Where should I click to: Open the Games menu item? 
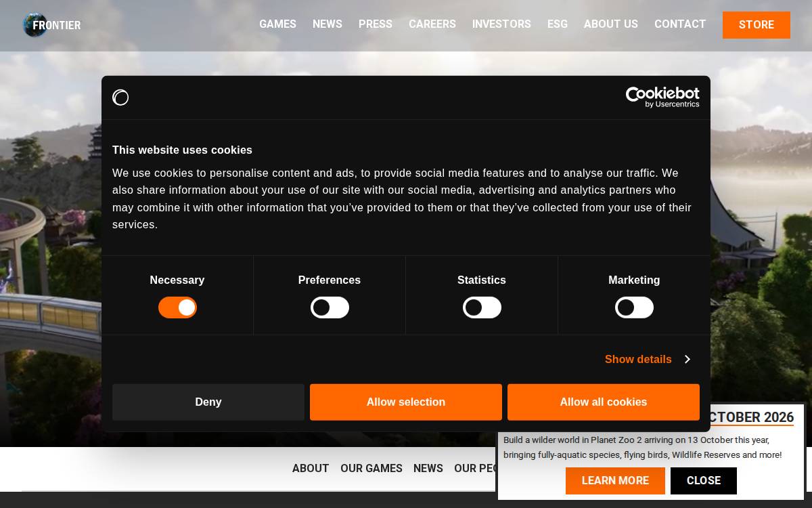pos(277,24)
